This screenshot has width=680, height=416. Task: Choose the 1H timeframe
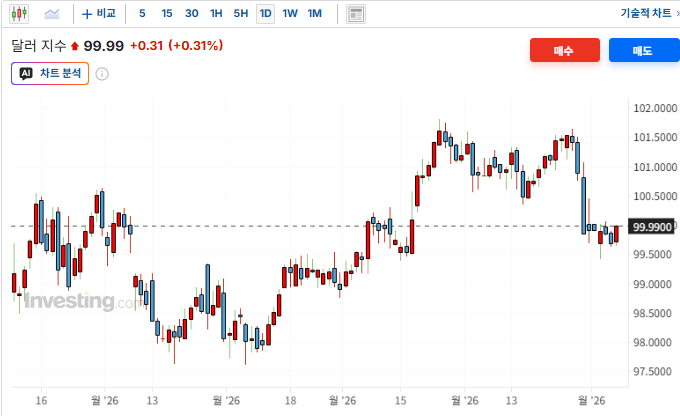tap(216, 14)
